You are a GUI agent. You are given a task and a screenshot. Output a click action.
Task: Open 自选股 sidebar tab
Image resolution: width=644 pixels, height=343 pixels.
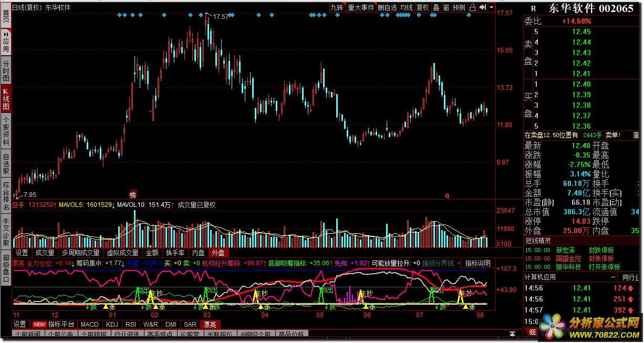[6, 164]
